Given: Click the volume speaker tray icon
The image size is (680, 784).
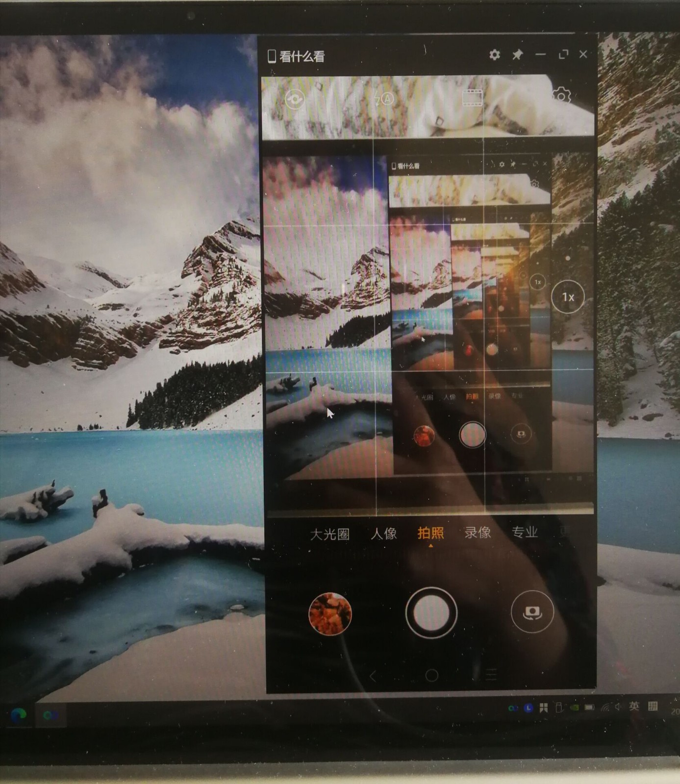Looking at the screenshot, I should [618, 707].
